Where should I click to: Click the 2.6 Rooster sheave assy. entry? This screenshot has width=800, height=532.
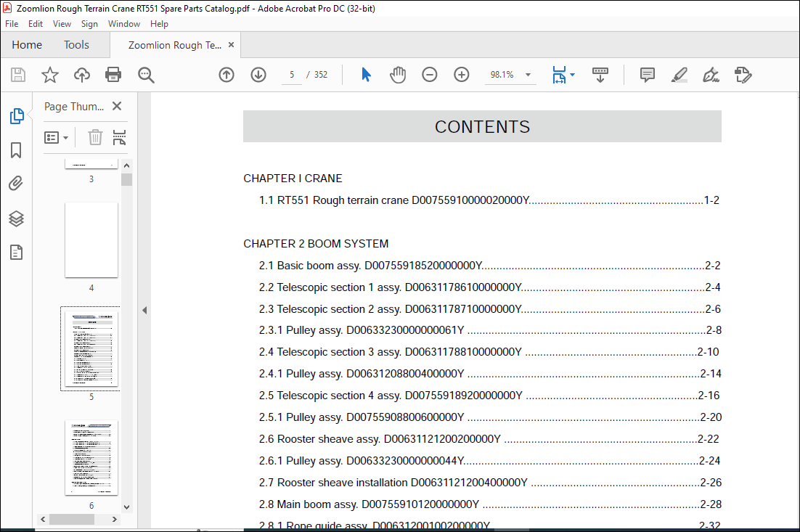coord(489,438)
